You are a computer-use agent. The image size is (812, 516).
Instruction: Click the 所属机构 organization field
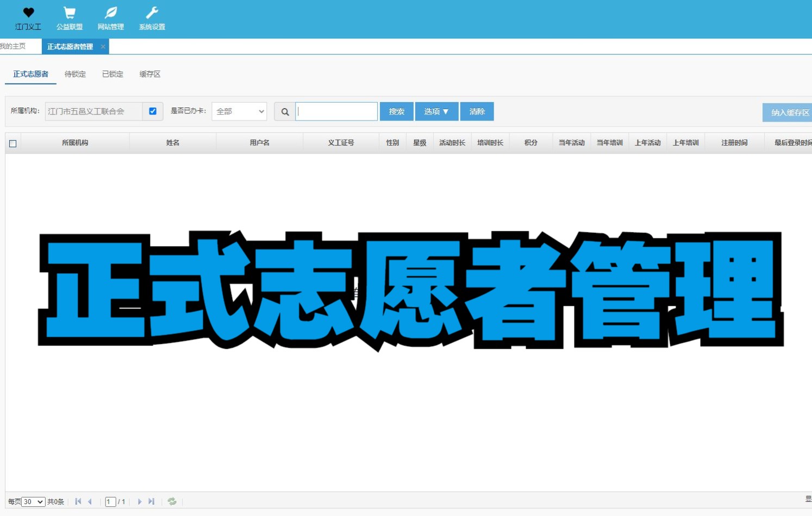tap(94, 111)
